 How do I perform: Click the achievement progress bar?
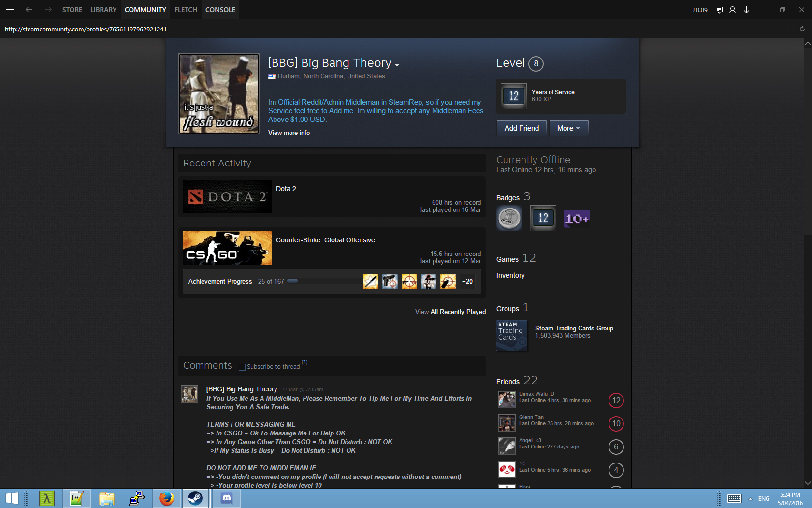324,281
